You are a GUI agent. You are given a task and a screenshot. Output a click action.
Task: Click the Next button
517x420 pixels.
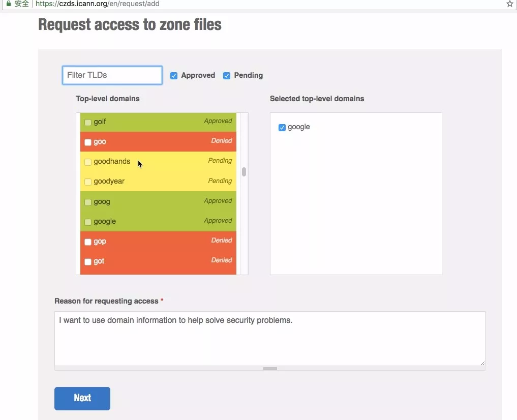click(x=82, y=398)
